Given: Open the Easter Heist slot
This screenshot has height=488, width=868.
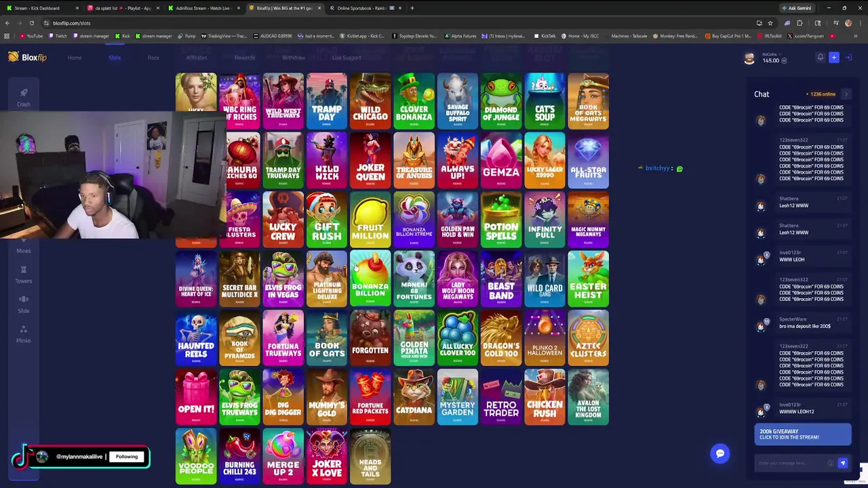Looking at the screenshot, I should (x=589, y=279).
